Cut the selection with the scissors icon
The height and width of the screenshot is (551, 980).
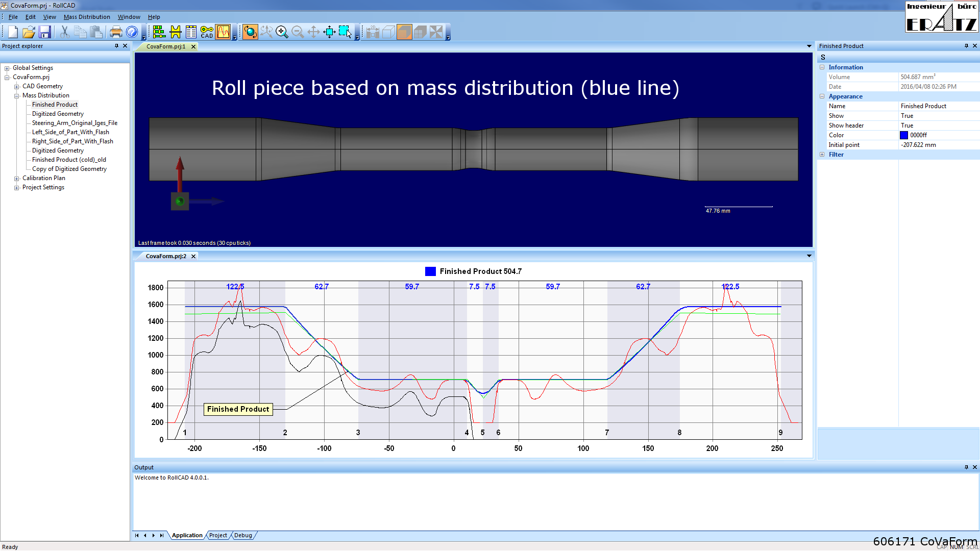click(x=65, y=32)
